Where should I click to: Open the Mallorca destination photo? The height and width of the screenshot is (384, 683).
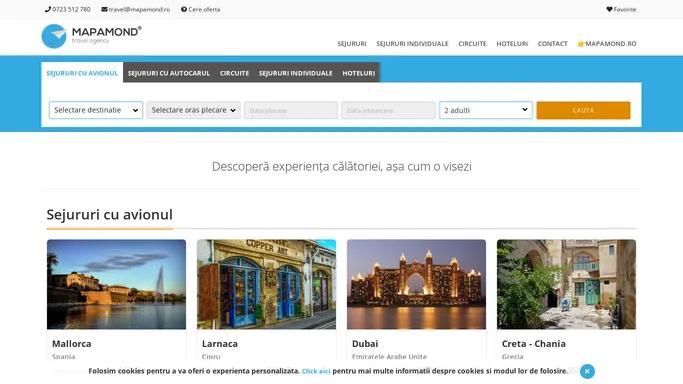(116, 284)
